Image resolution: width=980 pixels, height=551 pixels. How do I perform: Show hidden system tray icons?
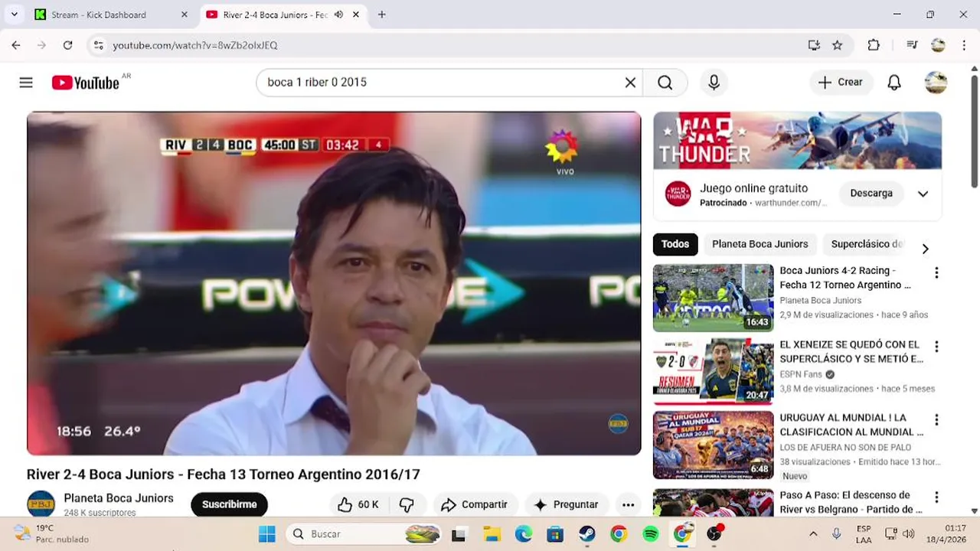click(x=813, y=533)
